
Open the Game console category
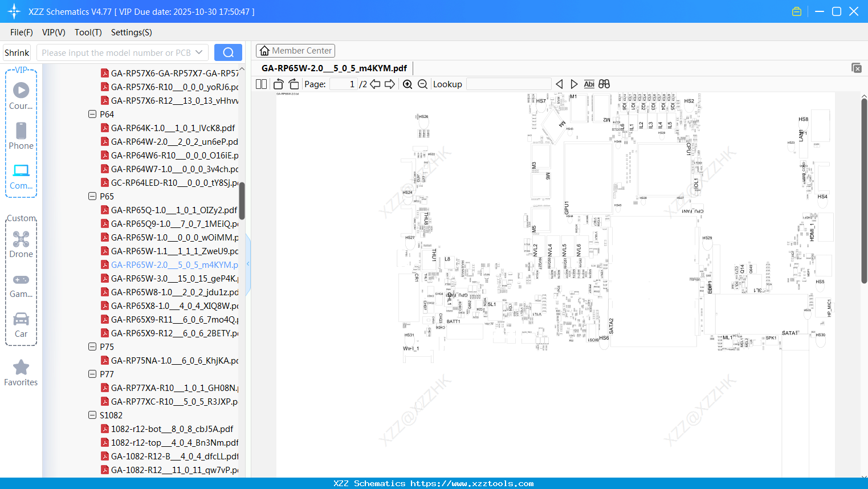(21, 286)
